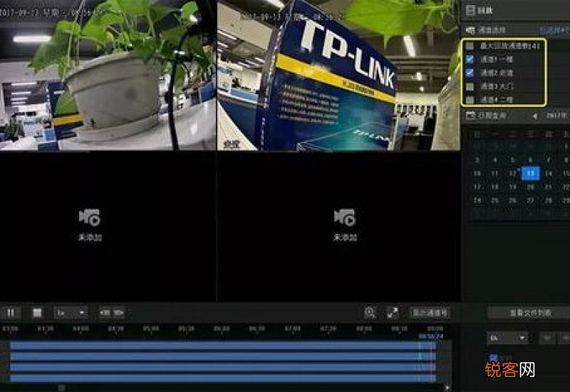Select highlighted day 13 in calendar
Image resolution: width=570 pixels, height=392 pixels.
pos(530,173)
